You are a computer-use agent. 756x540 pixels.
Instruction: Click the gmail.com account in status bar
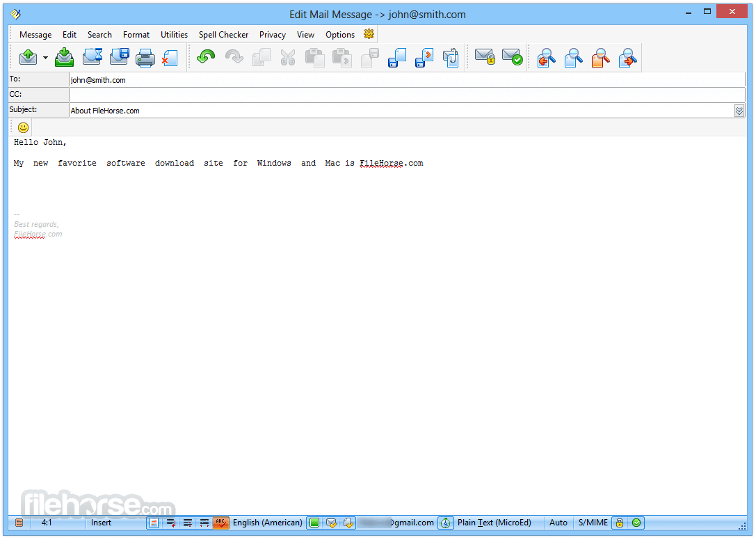[x=396, y=523]
